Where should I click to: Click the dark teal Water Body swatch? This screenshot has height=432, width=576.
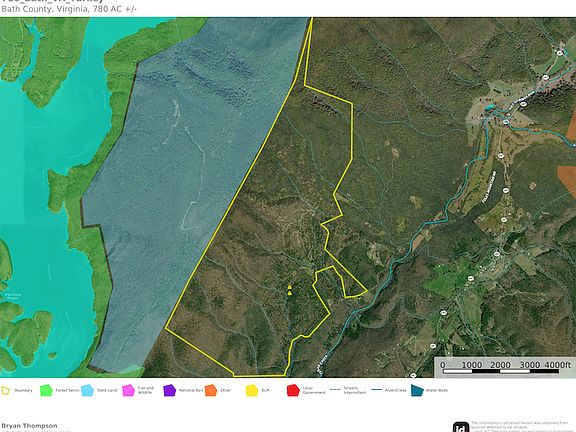[417, 390]
